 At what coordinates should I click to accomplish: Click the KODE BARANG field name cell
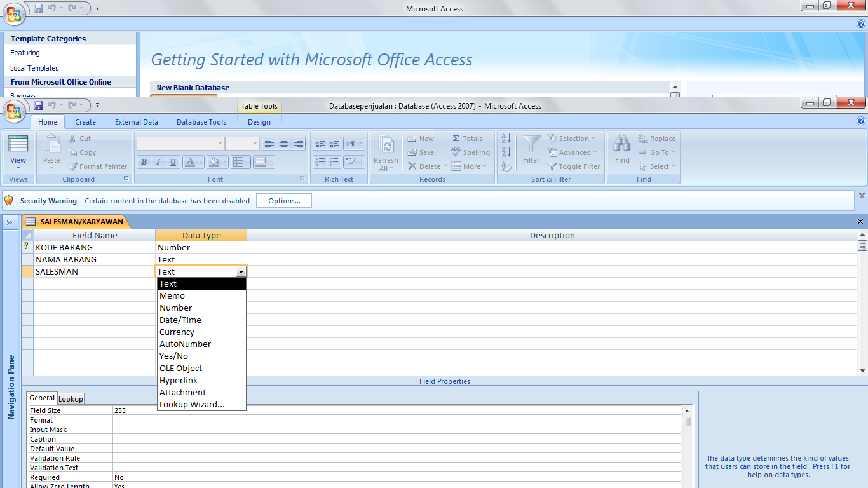click(94, 247)
